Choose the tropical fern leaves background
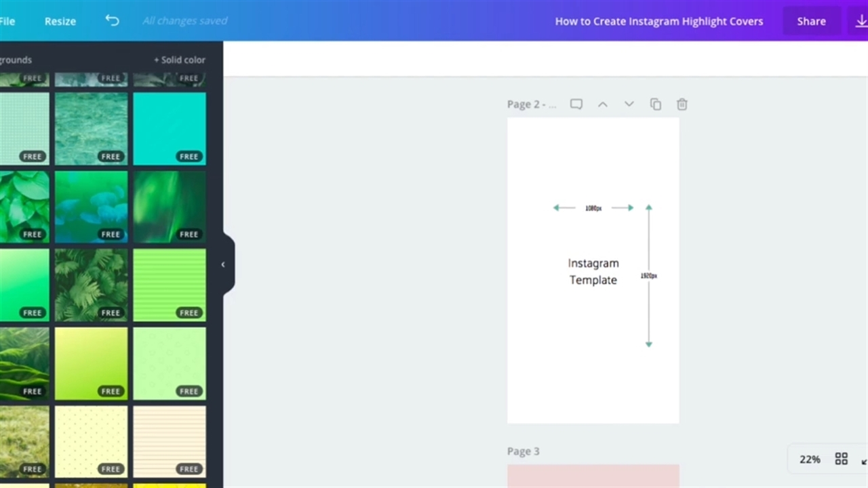 point(91,285)
